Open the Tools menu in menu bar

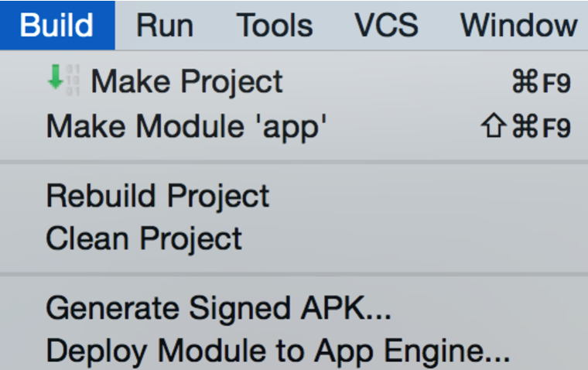[275, 26]
